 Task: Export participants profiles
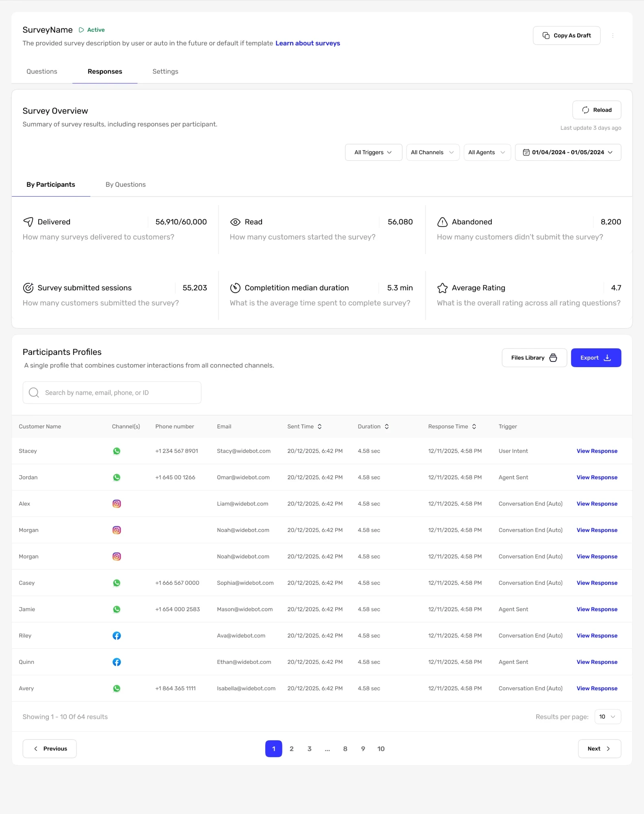[x=596, y=358]
